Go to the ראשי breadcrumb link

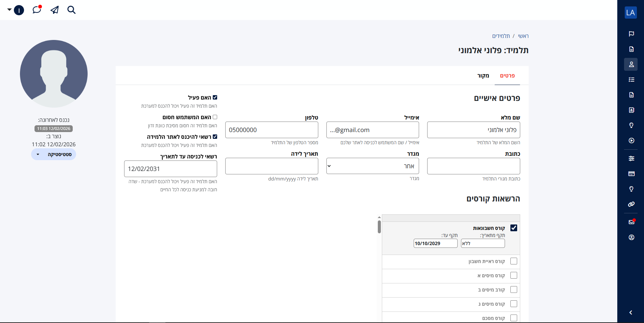(x=523, y=36)
